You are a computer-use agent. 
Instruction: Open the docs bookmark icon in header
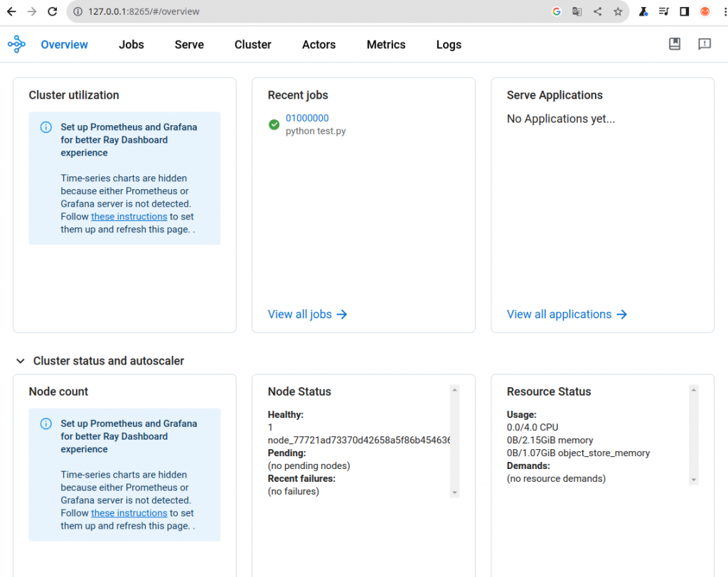click(x=675, y=44)
